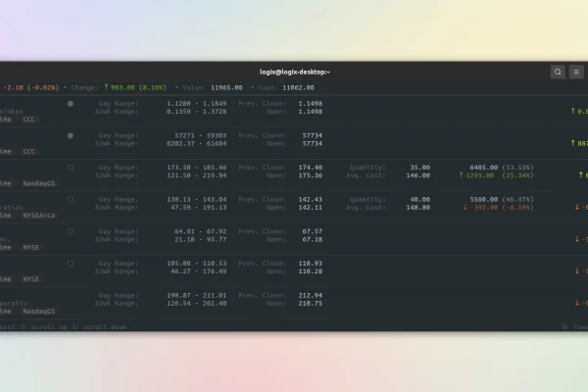The image size is (588, 392).
Task: Select the Open value 175.36
Action: click(310, 175)
